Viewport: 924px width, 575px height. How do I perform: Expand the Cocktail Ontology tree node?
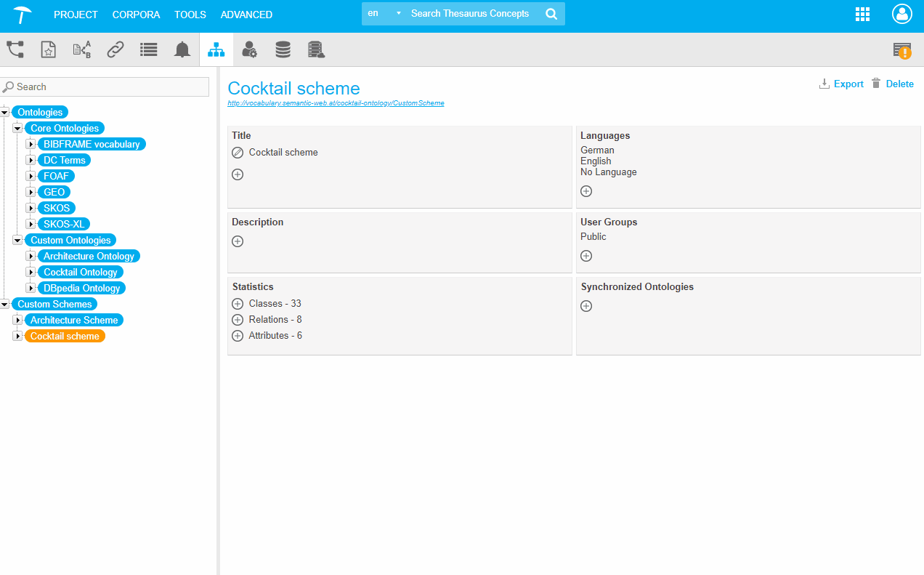(31, 272)
